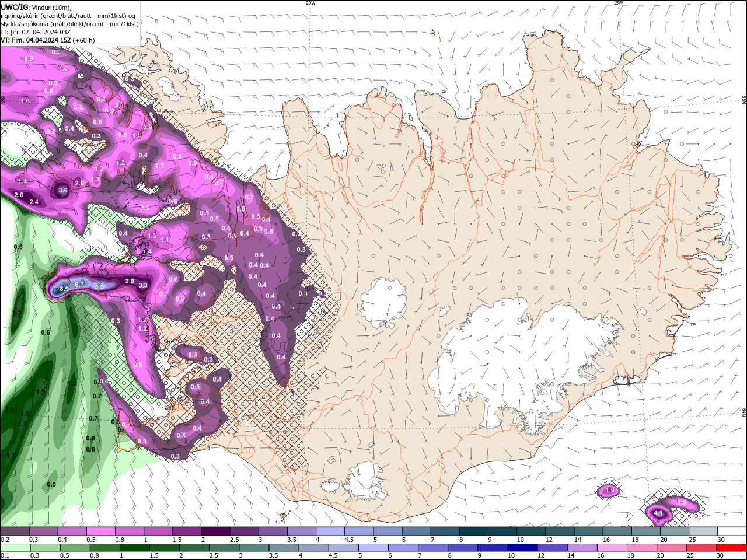
Task: Click the deep blue 10 swatch in bottom legend
Action: coord(522,548)
